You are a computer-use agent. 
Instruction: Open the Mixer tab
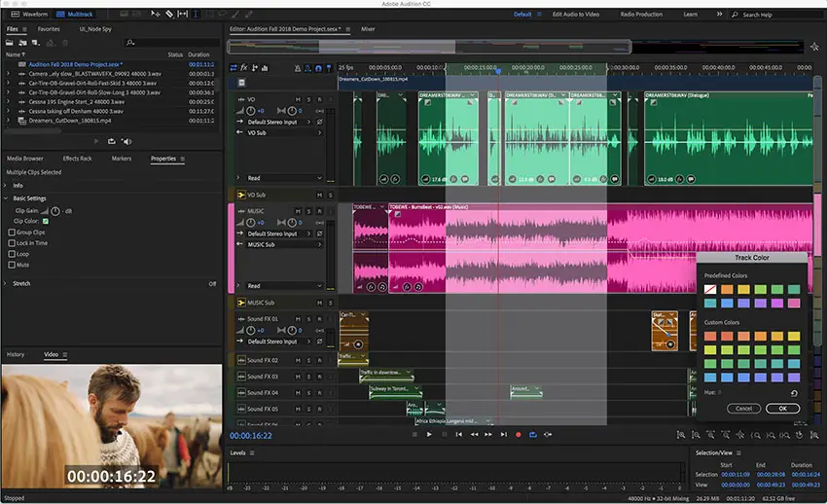click(x=368, y=29)
